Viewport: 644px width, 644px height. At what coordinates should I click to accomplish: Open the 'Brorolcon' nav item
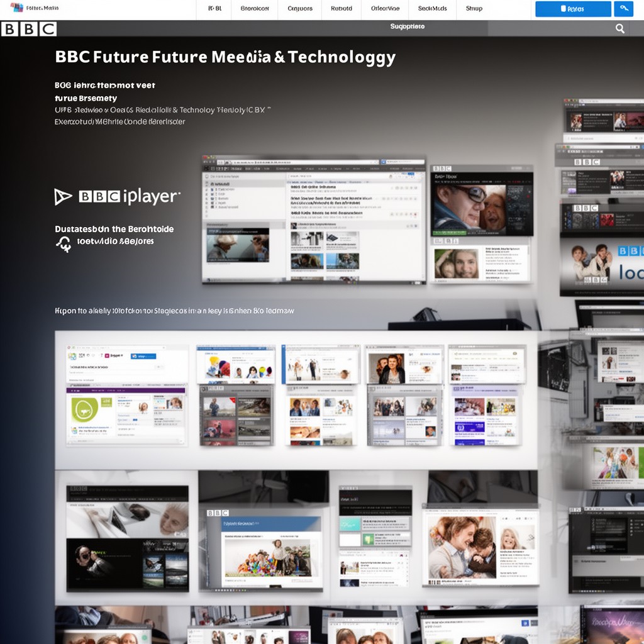255,8
